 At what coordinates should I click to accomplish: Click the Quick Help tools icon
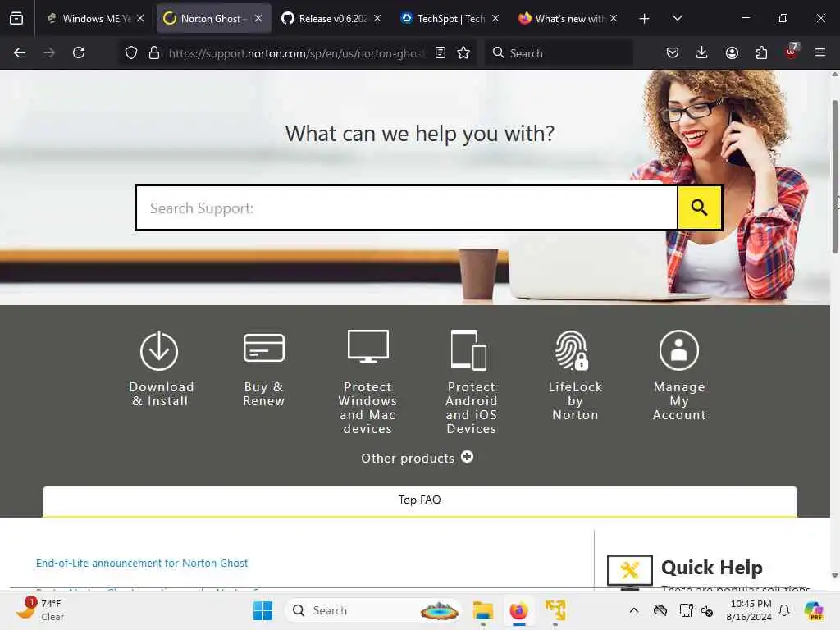click(x=629, y=571)
